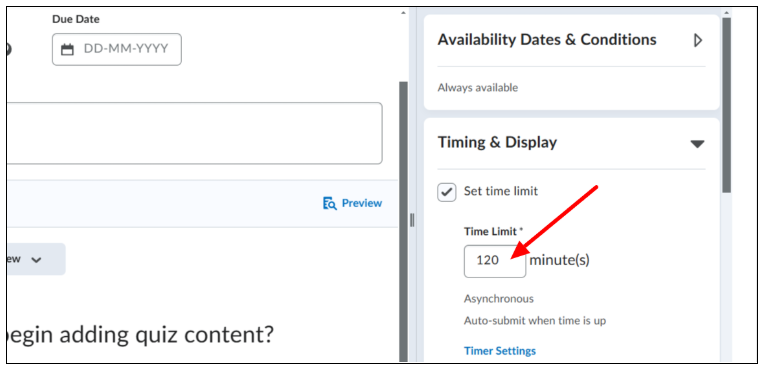This screenshot has width=762, height=371.
Task: Click the Preview magnifier icon
Action: coord(329,203)
